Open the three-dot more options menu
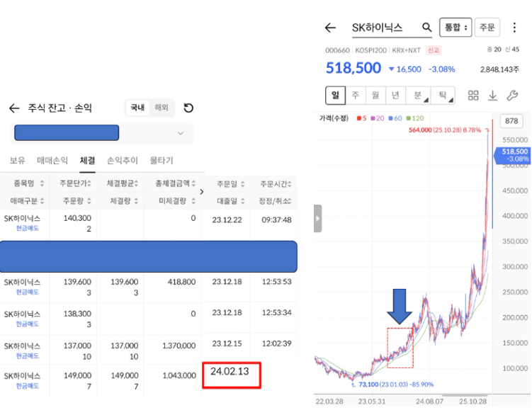 [x=514, y=28]
